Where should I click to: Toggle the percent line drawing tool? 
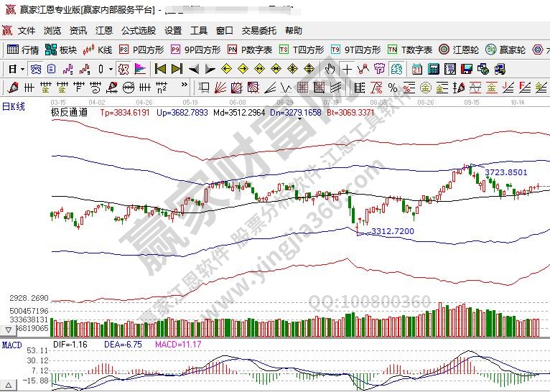click(393, 87)
